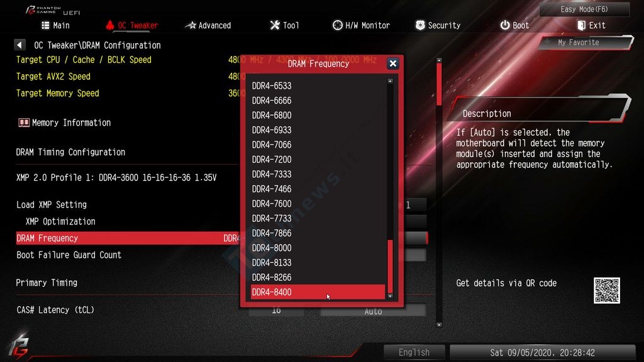The height and width of the screenshot is (362, 644).
Task: Pick DDR4-7066 option
Action: pos(318,145)
